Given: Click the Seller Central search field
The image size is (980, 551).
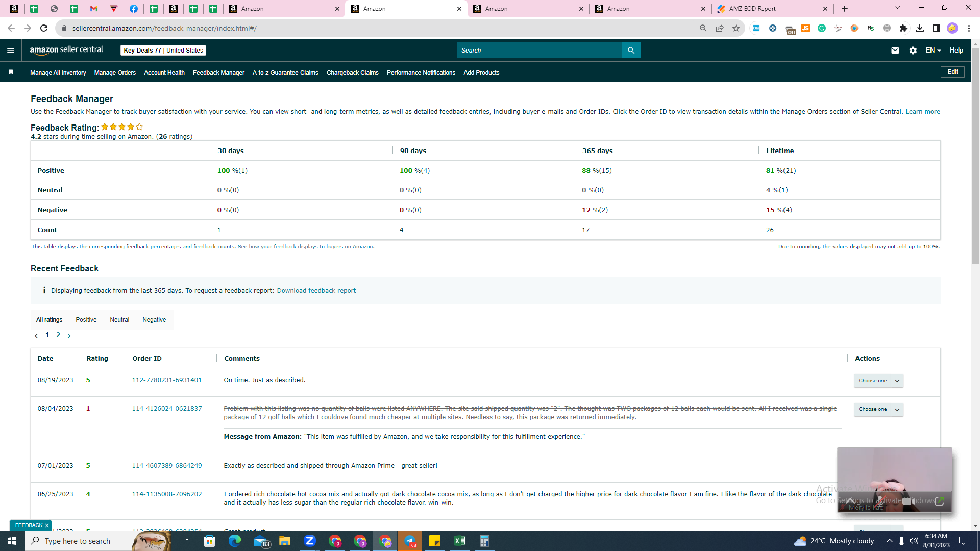Looking at the screenshot, I should pyautogui.click(x=540, y=51).
